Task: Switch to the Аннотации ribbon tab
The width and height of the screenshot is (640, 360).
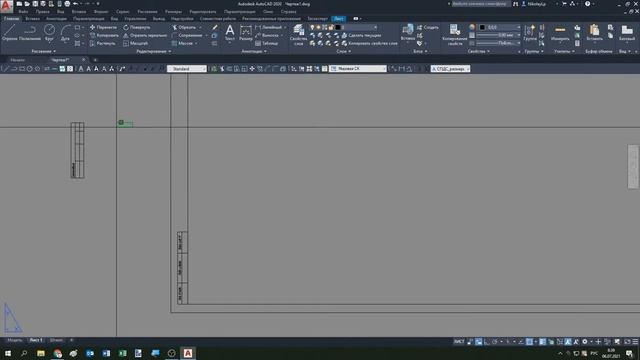Action: [56, 18]
